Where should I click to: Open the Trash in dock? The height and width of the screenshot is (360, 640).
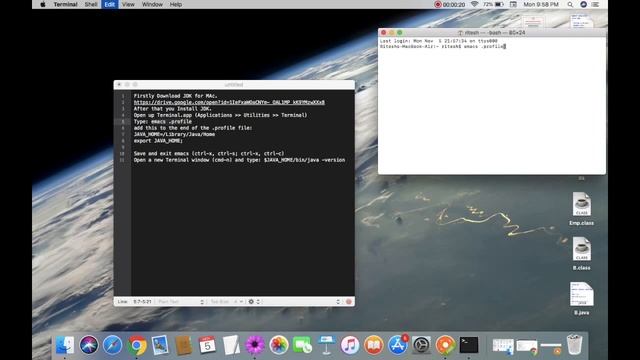pyautogui.click(x=575, y=344)
